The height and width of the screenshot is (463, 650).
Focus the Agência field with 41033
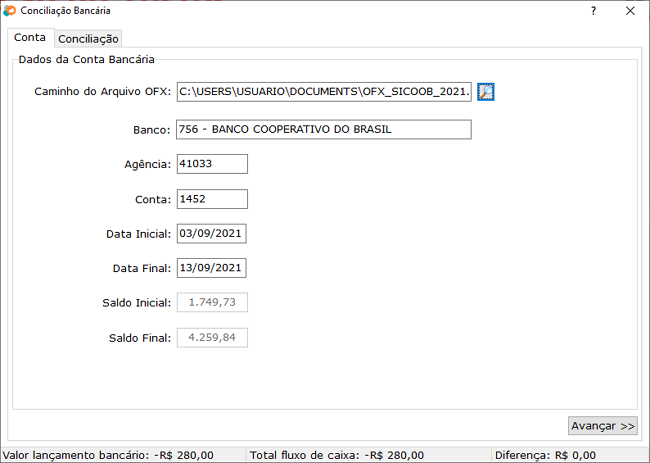[211, 164]
